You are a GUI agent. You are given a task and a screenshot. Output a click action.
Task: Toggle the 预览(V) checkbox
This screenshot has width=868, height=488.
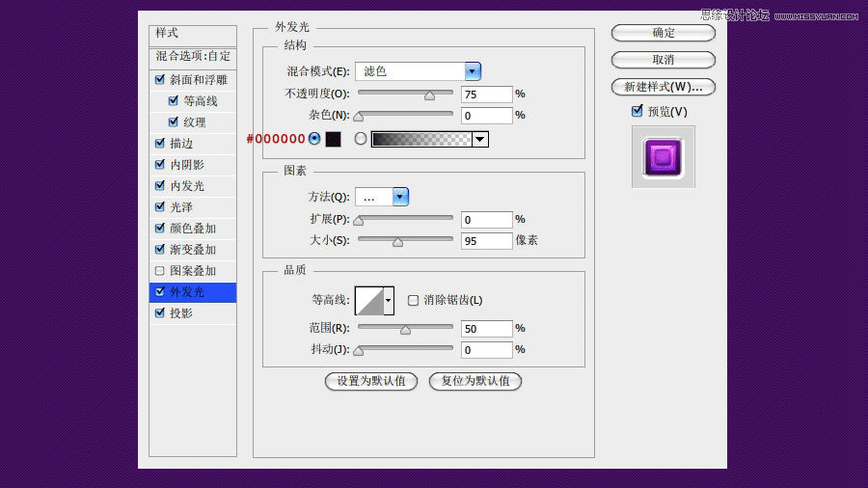tap(637, 111)
